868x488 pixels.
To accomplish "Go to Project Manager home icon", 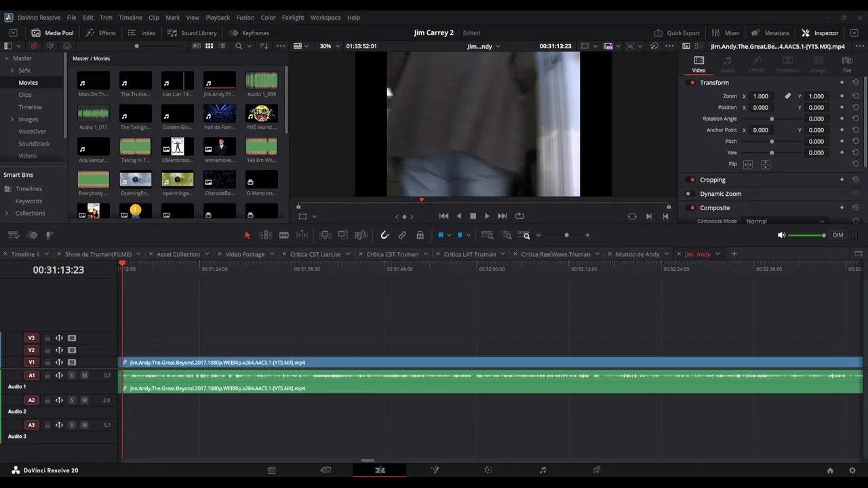I will coord(830,470).
